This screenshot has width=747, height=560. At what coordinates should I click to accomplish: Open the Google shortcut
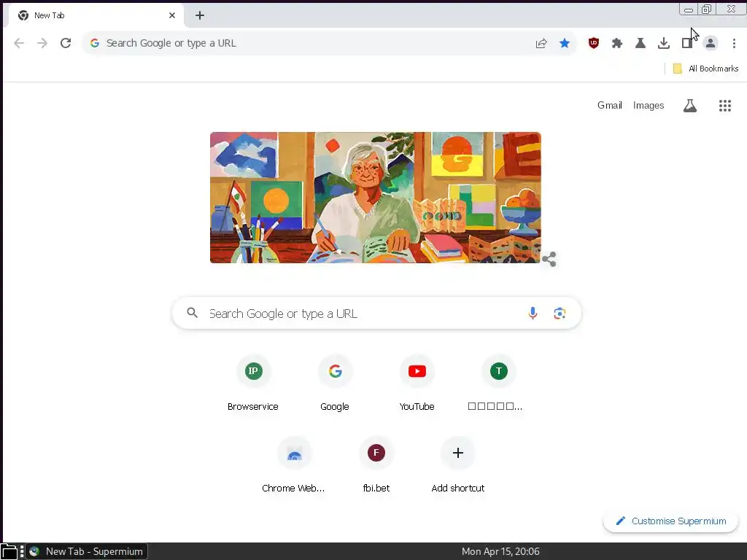[335, 384]
